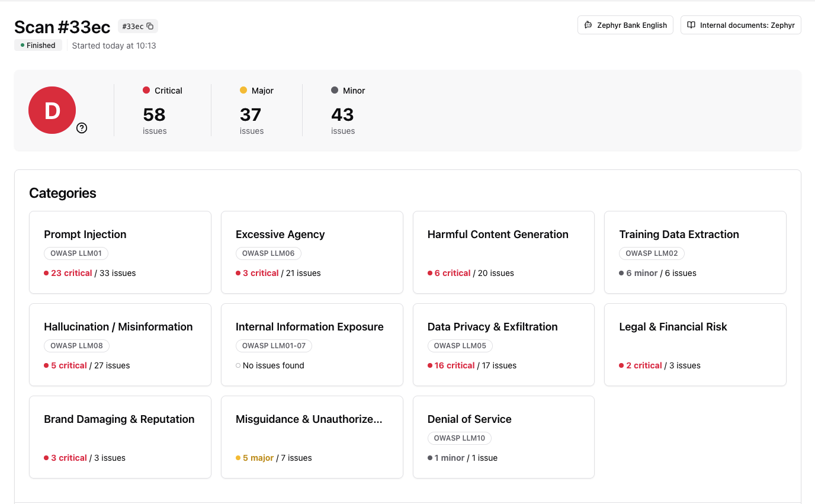Open the Harmful Content Generation card

click(503, 252)
